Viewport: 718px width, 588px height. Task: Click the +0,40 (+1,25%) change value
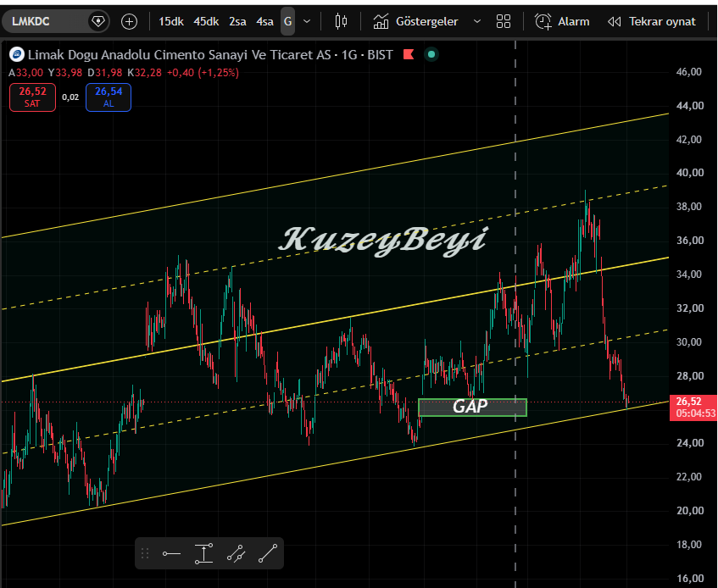pos(203,73)
